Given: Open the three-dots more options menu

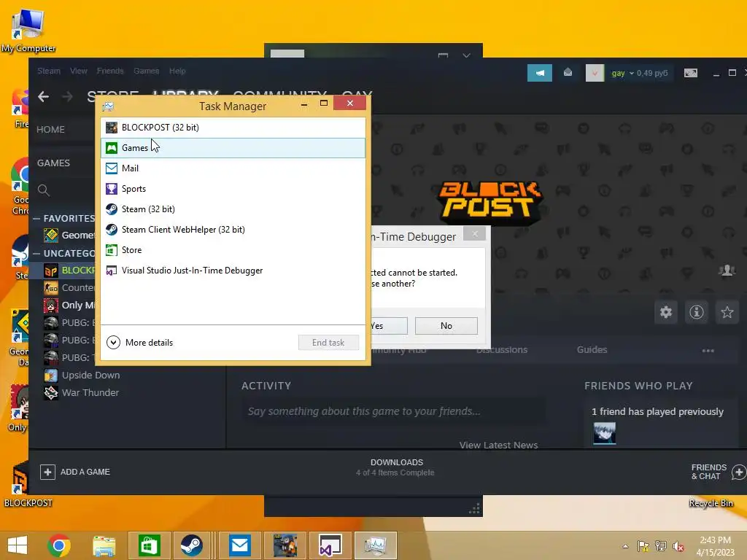Looking at the screenshot, I should 708,351.
